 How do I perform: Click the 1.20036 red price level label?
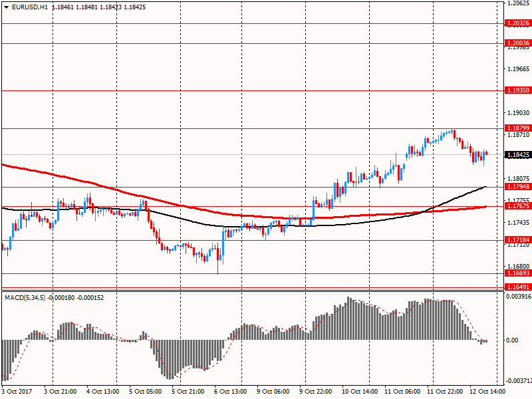tap(517, 43)
